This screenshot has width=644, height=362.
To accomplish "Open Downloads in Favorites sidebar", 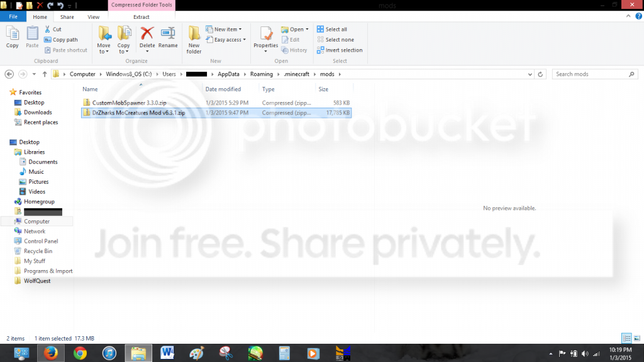I will (x=38, y=112).
